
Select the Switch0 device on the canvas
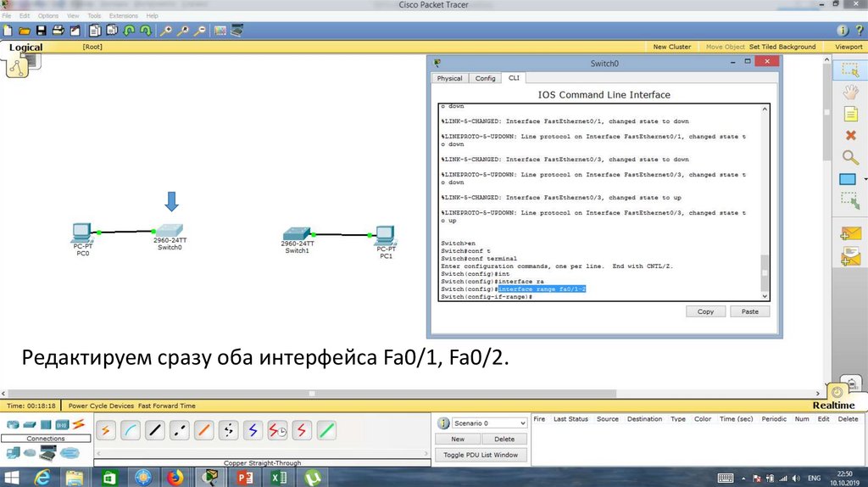(170, 232)
